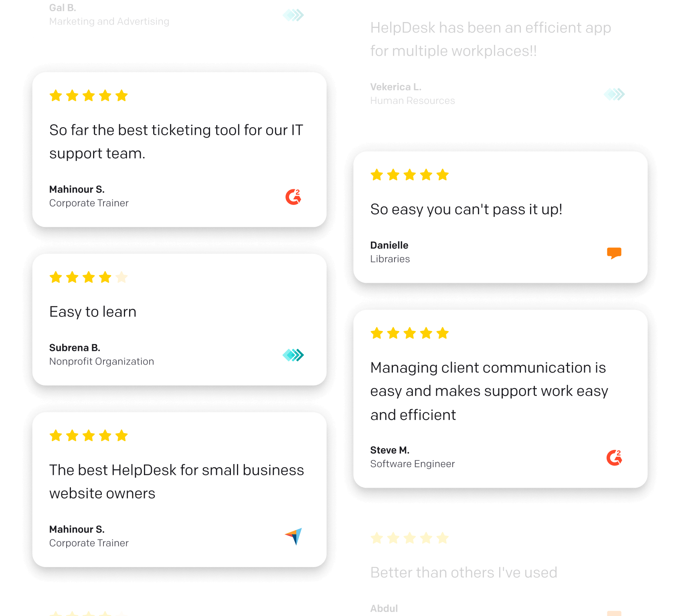Open 'The best HelpDesk for small business' review
This screenshot has width=680, height=616.
tap(176, 482)
